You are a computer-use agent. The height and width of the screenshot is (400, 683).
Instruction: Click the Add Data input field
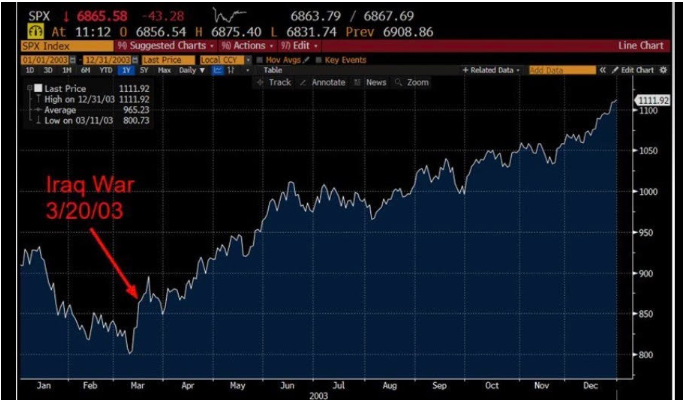(562, 70)
